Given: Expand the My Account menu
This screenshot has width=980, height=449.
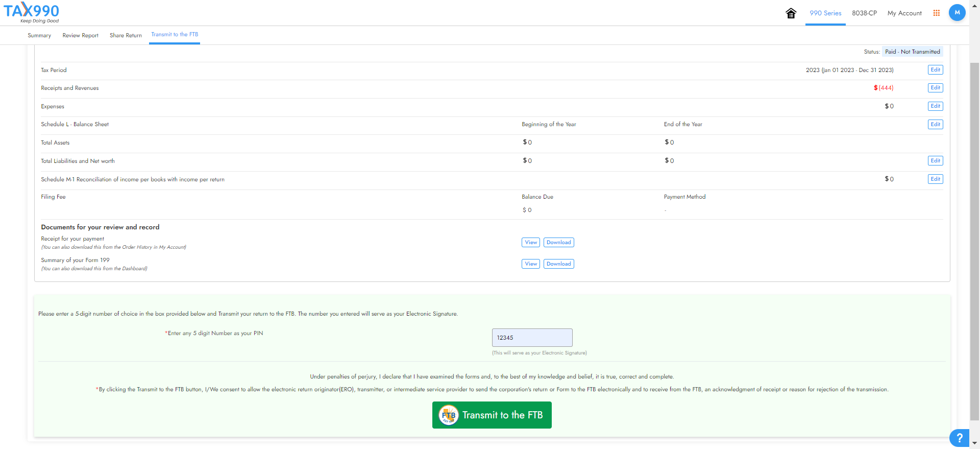Looking at the screenshot, I should coord(904,13).
